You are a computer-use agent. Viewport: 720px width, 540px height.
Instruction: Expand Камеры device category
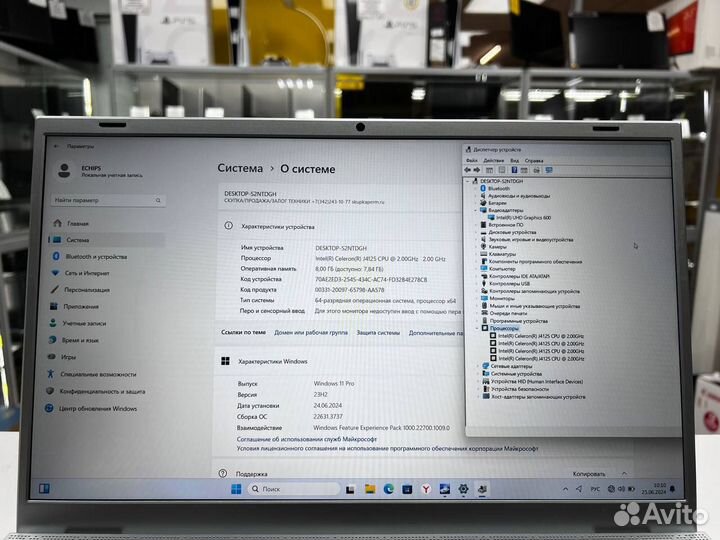click(476, 247)
